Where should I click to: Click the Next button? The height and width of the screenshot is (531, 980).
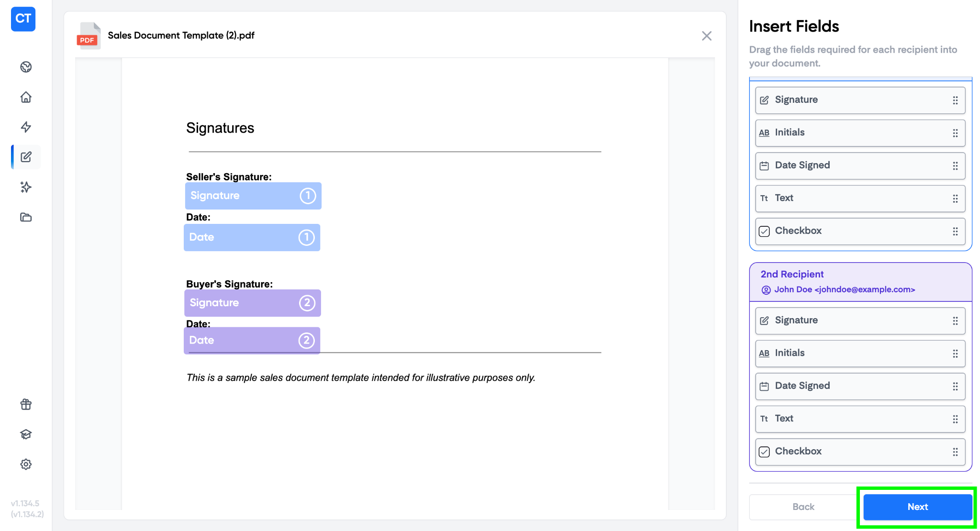click(917, 507)
